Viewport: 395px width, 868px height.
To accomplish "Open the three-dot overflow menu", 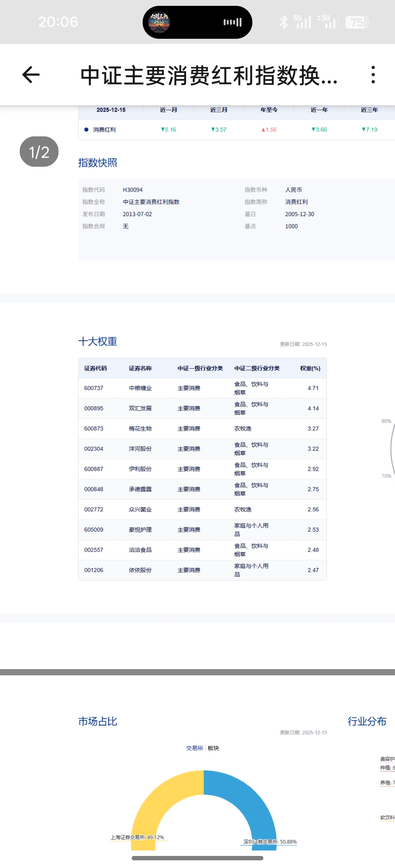I will tap(373, 75).
